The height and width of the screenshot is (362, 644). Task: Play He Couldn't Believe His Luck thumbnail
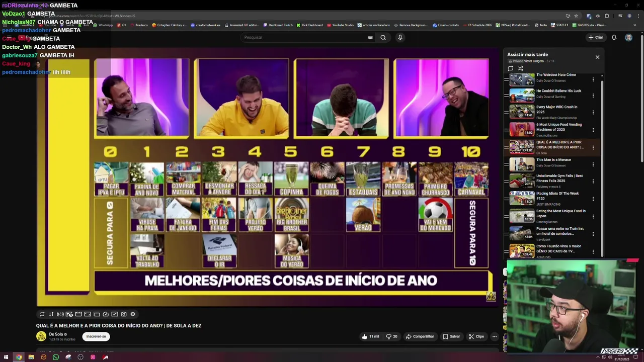(x=522, y=96)
